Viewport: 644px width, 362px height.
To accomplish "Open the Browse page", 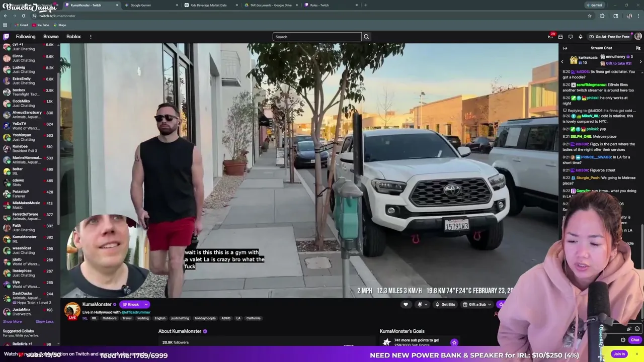I will click(x=51, y=37).
